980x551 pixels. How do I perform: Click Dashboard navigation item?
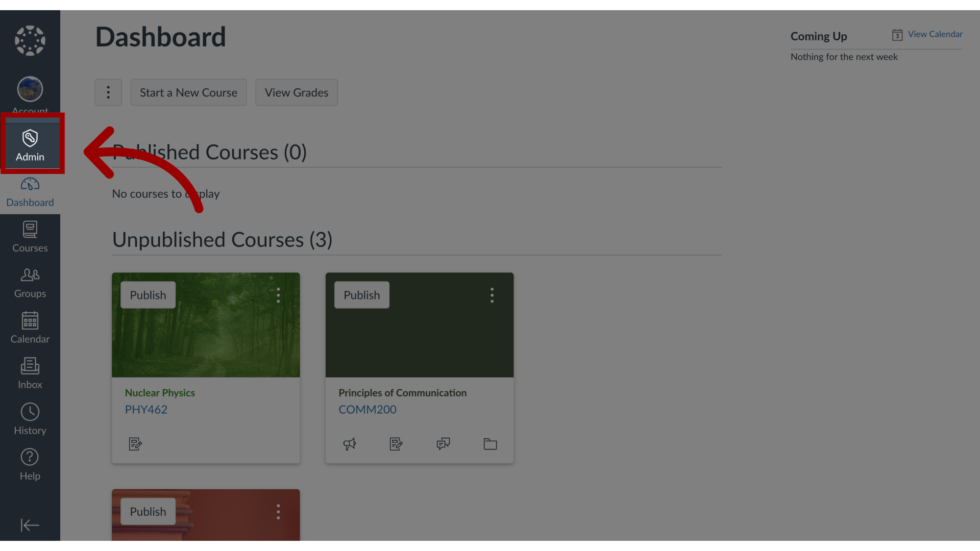[x=30, y=191]
